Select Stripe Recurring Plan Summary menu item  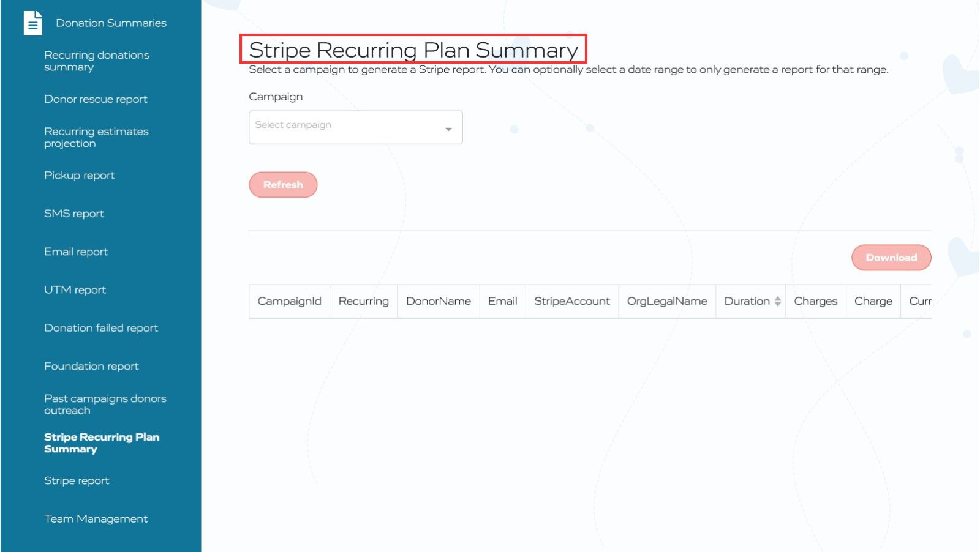click(x=102, y=443)
